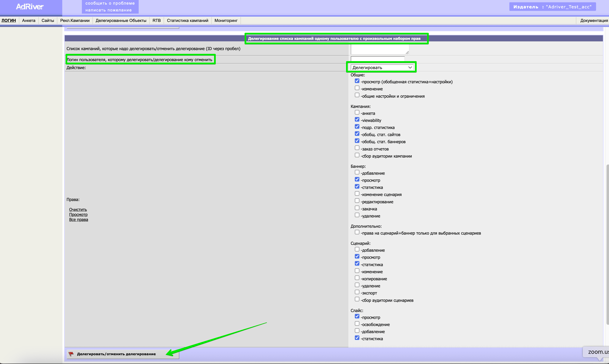The width and height of the screenshot is (609, 364).
Task: Enable Слайс добавление checkbox
Action: [357, 331]
